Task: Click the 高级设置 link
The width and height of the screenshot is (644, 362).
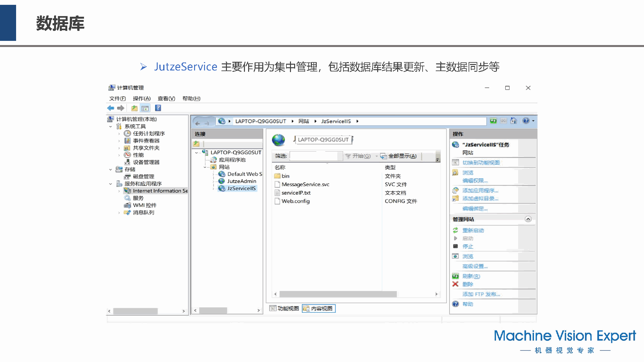Action: point(475,266)
